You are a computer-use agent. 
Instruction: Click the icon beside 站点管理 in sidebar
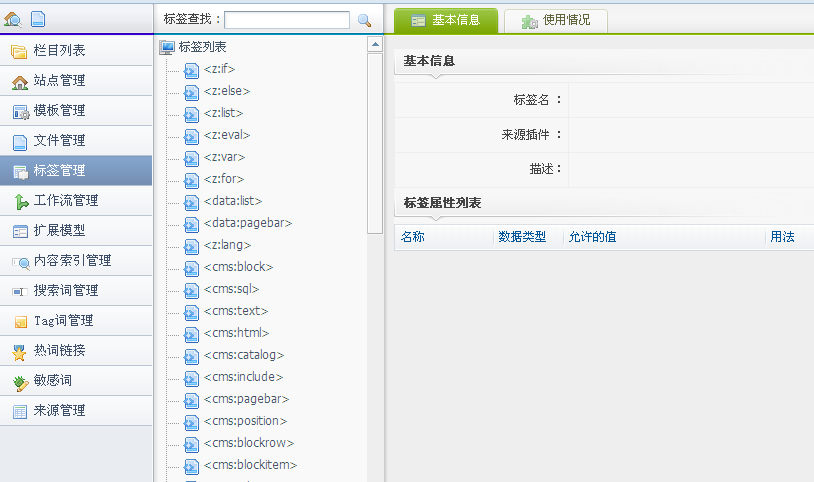[x=19, y=81]
